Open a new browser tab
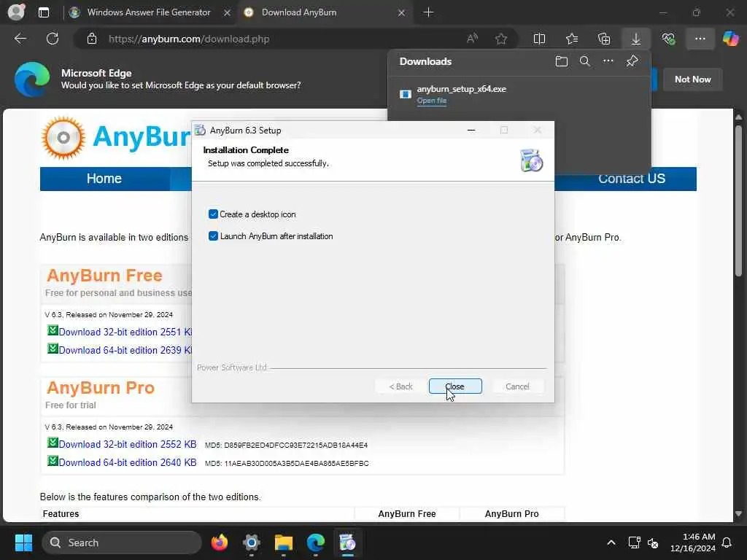 click(x=428, y=12)
